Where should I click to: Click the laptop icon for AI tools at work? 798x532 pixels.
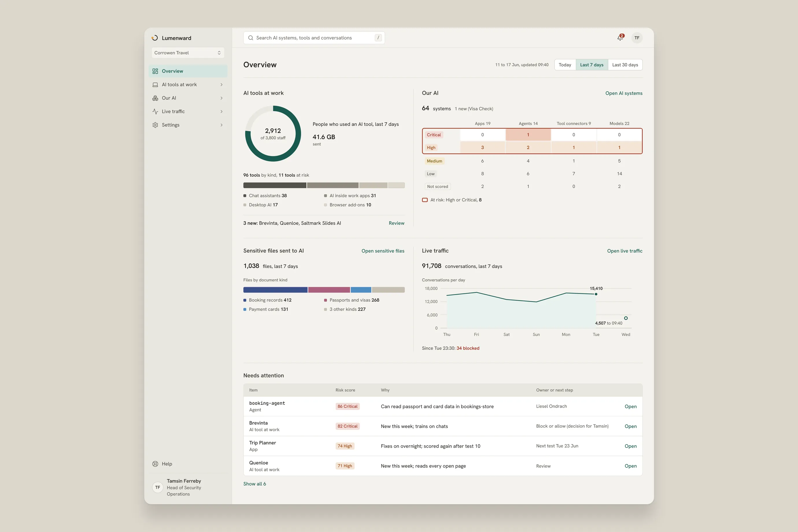pos(155,84)
